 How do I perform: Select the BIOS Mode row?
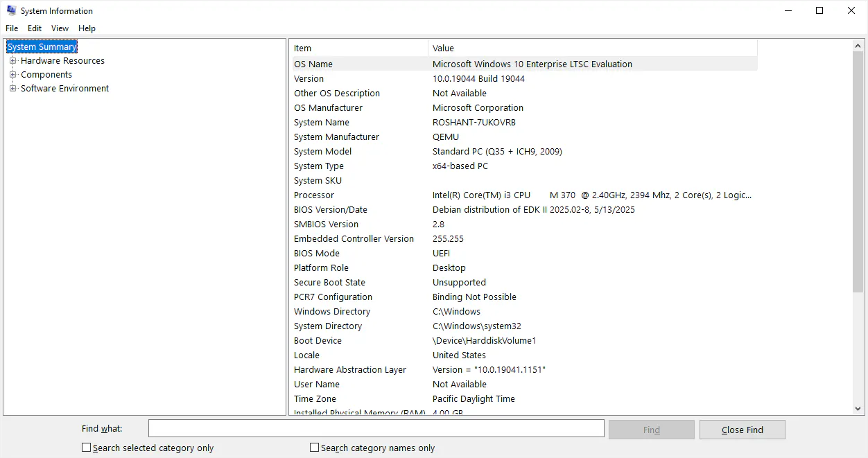[523, 253]
